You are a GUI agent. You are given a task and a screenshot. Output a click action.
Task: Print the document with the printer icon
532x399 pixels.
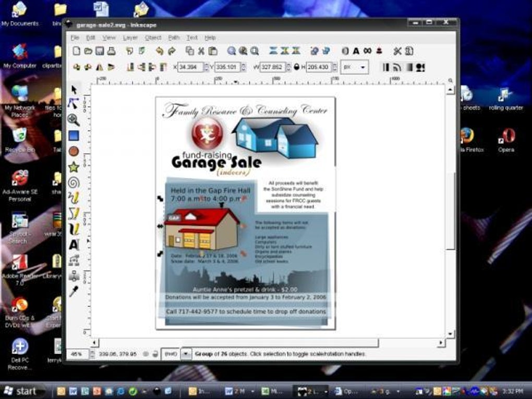point(111,51)
